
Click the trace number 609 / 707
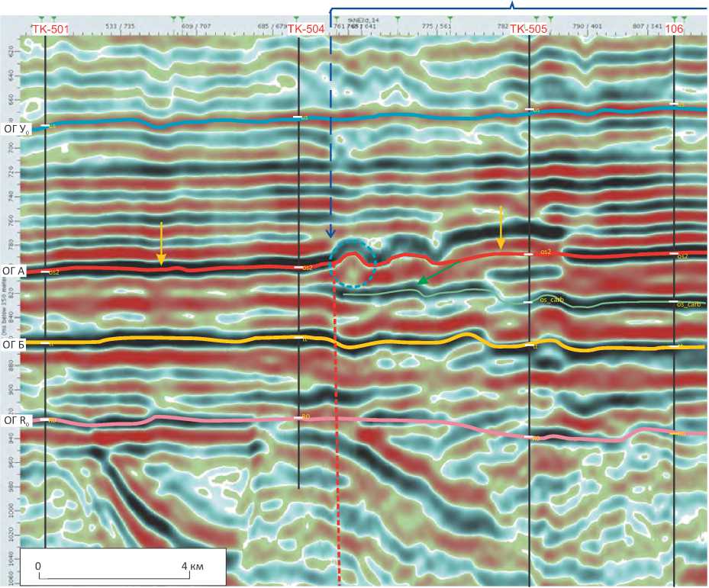click(x=196, y=27)
